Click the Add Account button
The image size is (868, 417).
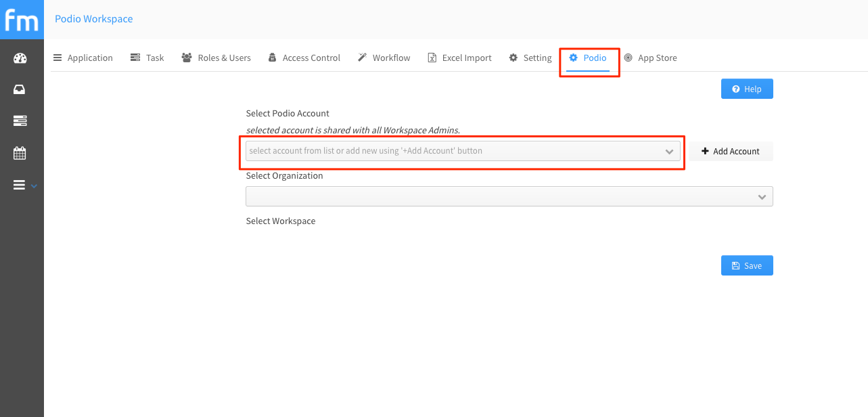[x=731, y=151]
